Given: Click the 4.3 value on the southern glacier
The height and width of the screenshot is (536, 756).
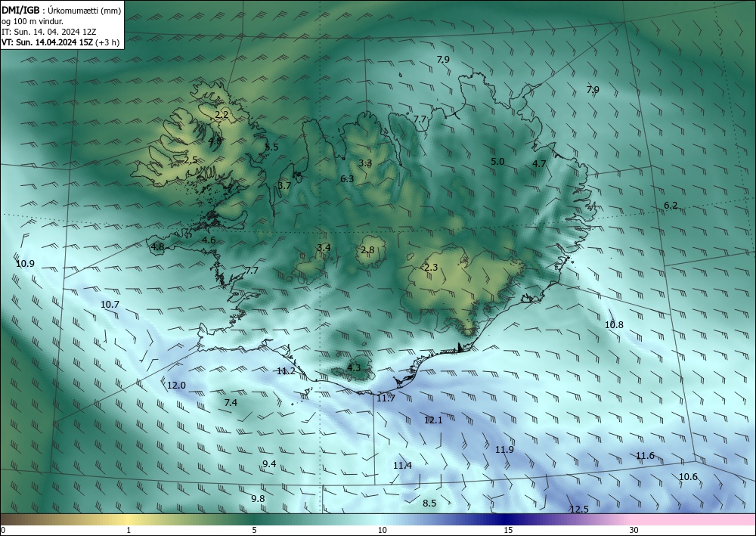Looking at the screenshot, I should (x=354, y=368).
